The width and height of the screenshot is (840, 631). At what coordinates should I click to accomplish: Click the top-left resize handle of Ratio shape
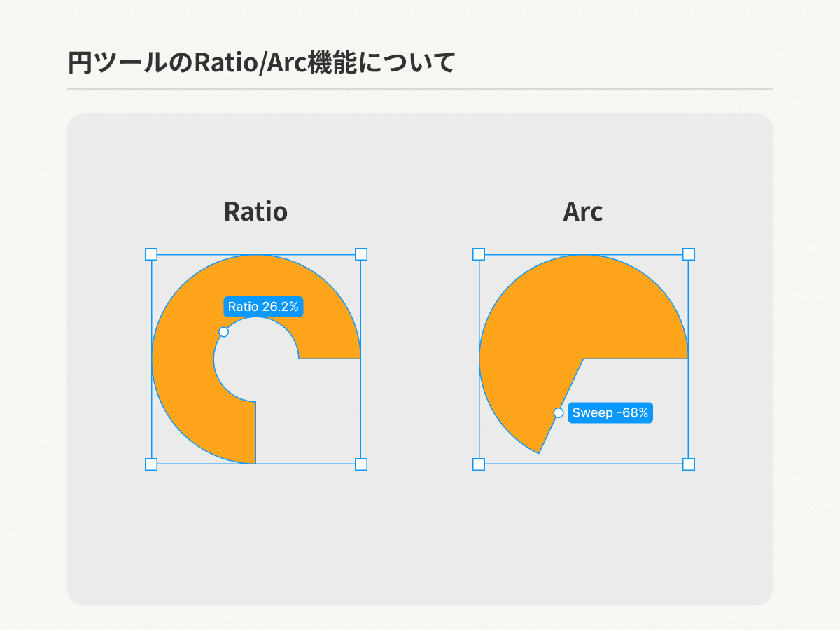[x=151, y=254]
